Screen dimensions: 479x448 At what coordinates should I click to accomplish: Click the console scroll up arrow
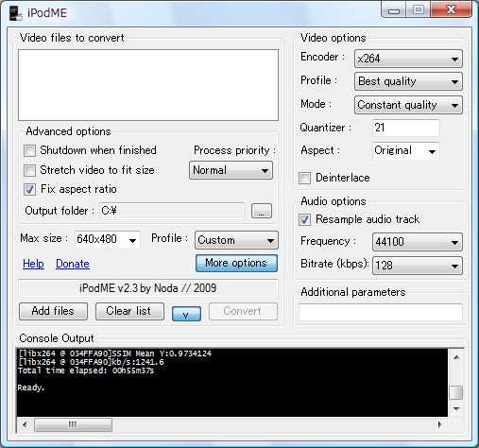click(x=456, y=357)
